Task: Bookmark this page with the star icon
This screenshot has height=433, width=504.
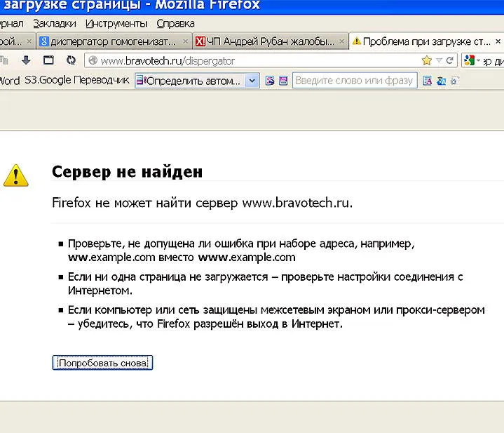Action: point(426,60)
